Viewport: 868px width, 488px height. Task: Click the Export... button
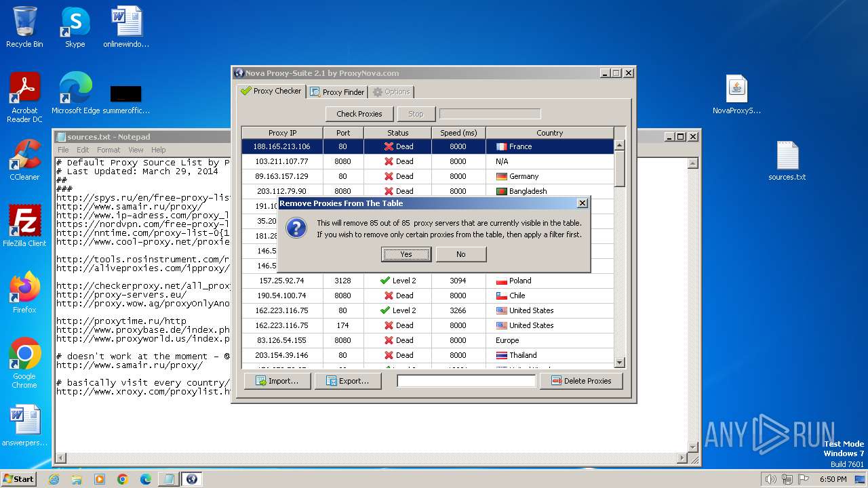pos(348,381)
